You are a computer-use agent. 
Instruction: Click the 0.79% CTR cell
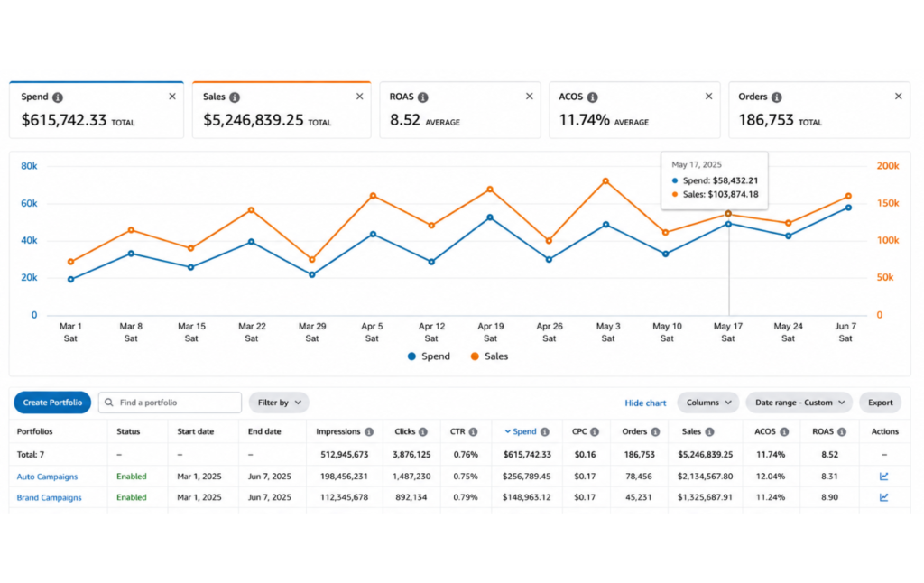tap(466, 497)
